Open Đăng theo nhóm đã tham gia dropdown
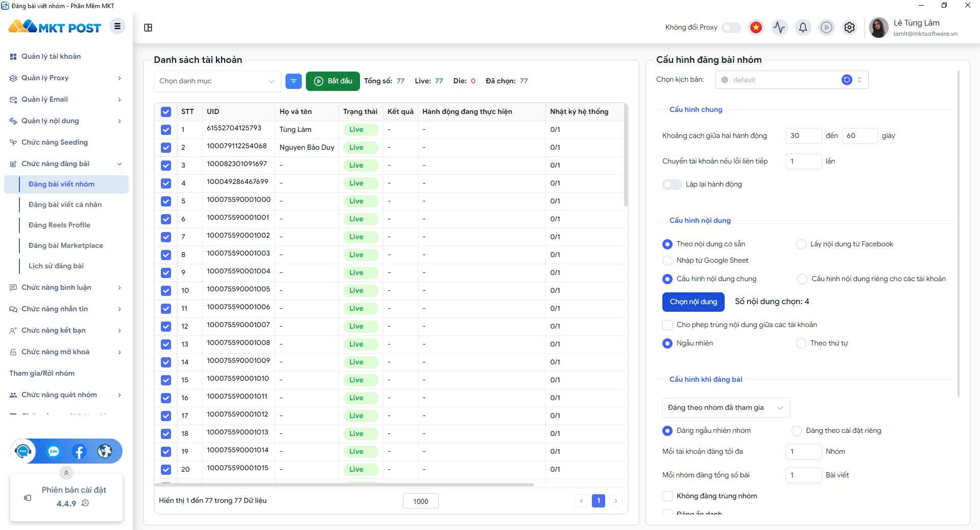The width and height of the screenshot is (980, 530). click(726, 408)
